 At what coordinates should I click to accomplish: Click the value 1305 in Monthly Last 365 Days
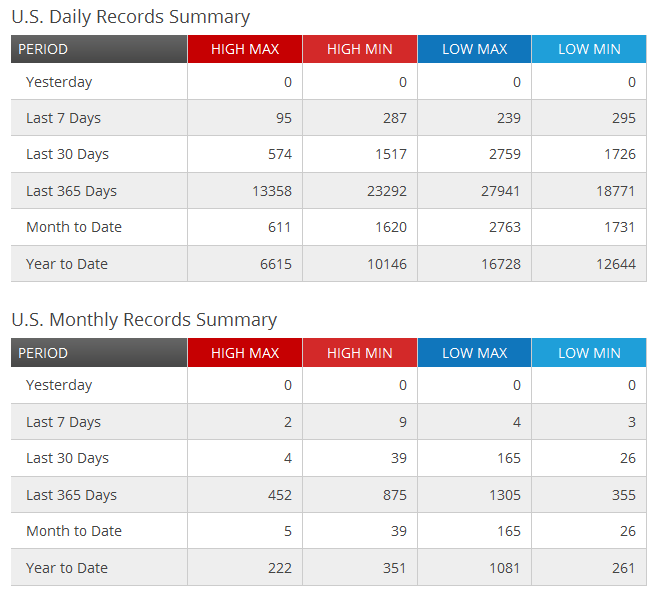[x=505, y=495]
